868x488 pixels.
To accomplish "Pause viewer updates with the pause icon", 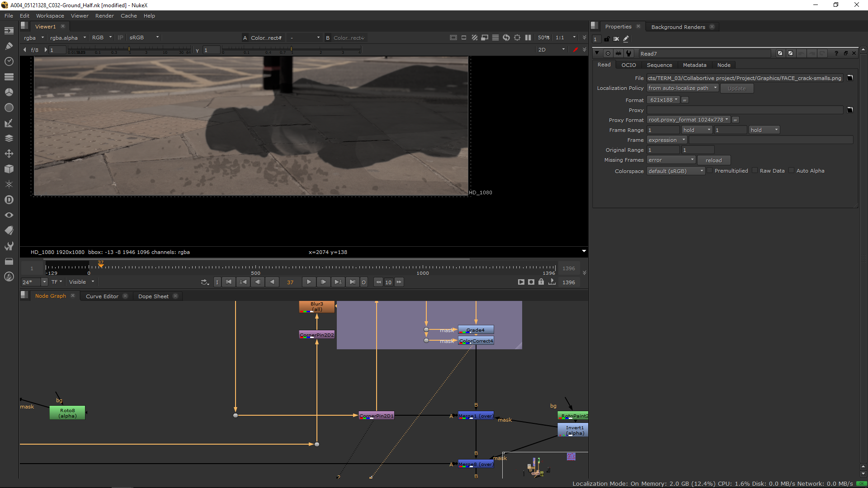I will tap(528, 38).
